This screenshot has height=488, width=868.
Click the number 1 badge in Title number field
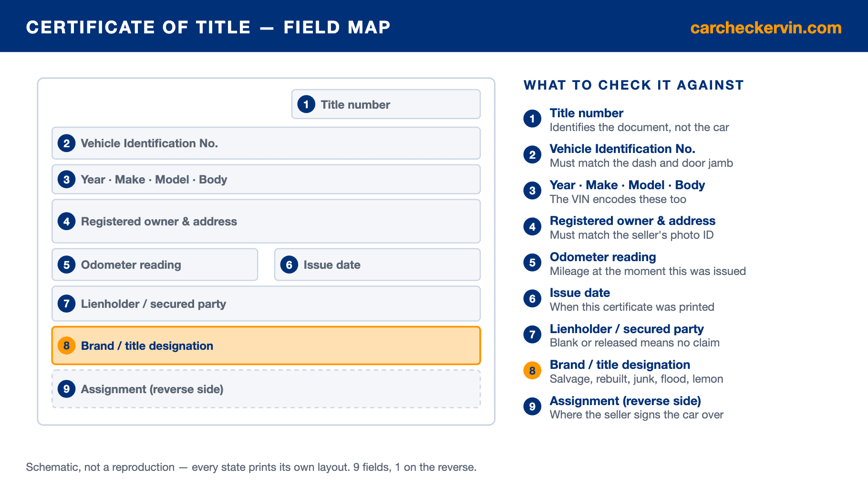tap(306, 104)
